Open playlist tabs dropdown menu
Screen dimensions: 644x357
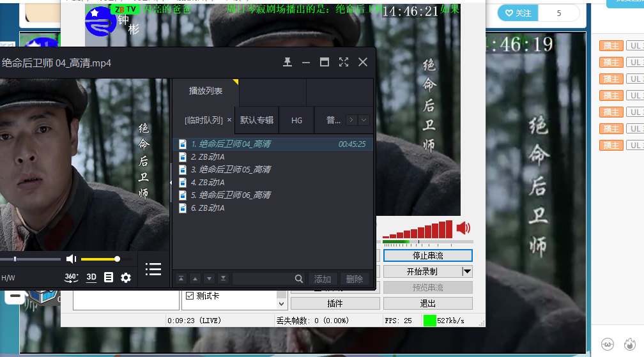(x=364, y=120)
